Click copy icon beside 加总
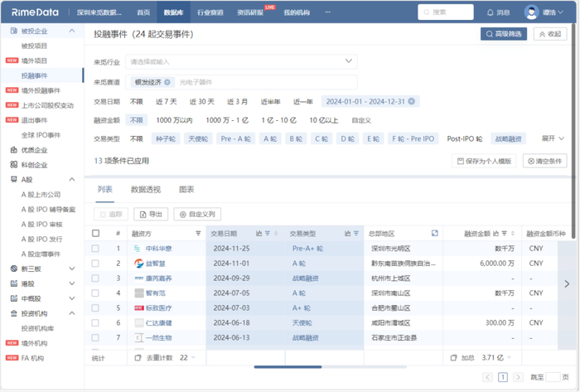Screen dimensions: 580x392 [453, 358]
